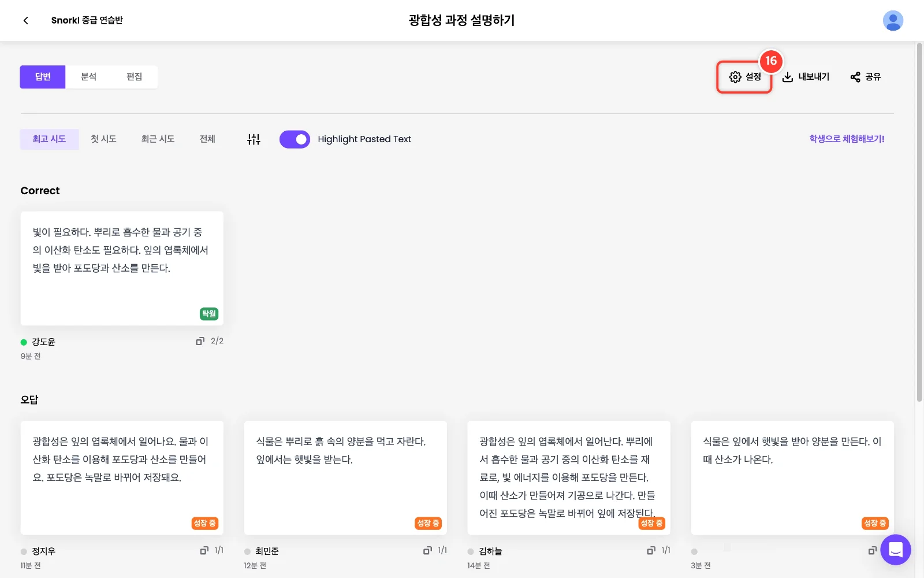Click student name 최민준
The image size is (924, 578).
click(x=267, y=551)
